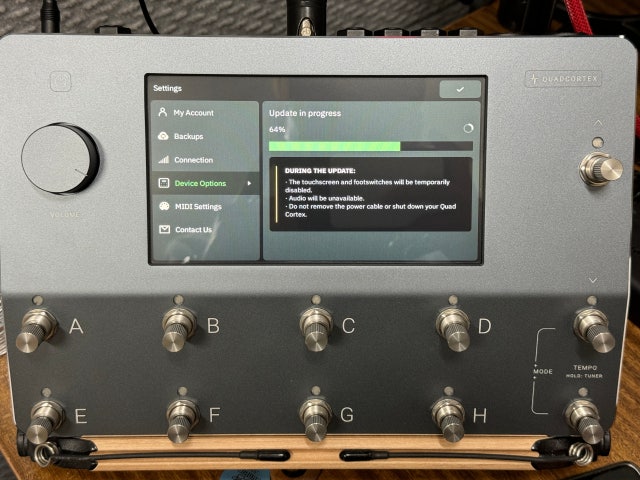Image resolution: width=640 pixels, height=480 pixels.
Task: Click the Tempo footswitch
Action: pyautogui.click(x=594, y=330)
